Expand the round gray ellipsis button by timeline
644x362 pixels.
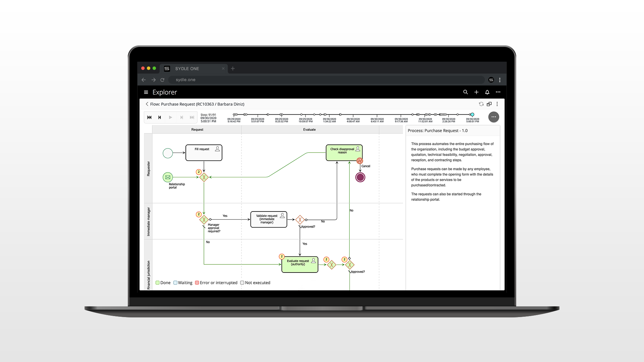coord(493,117)
